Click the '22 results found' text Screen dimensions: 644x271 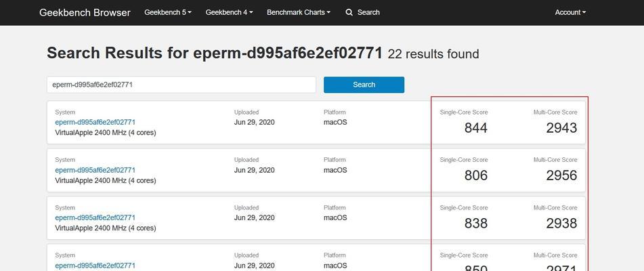(433, 54)
